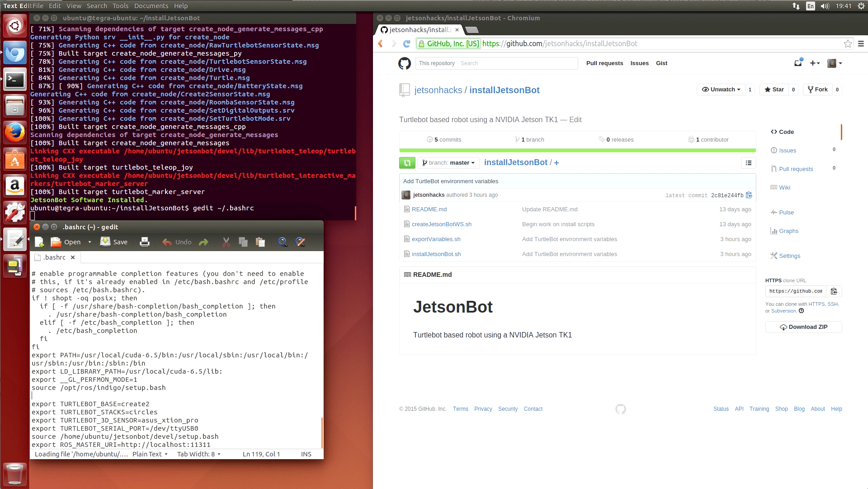Screen dimensions: 868x489
Task: Open Amazon launcher icon
Action: tap(15, 186)
